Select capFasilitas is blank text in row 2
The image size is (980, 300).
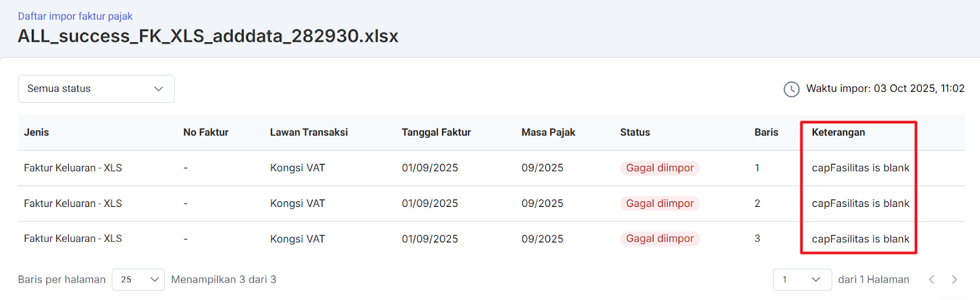click(x=860, y=203)
